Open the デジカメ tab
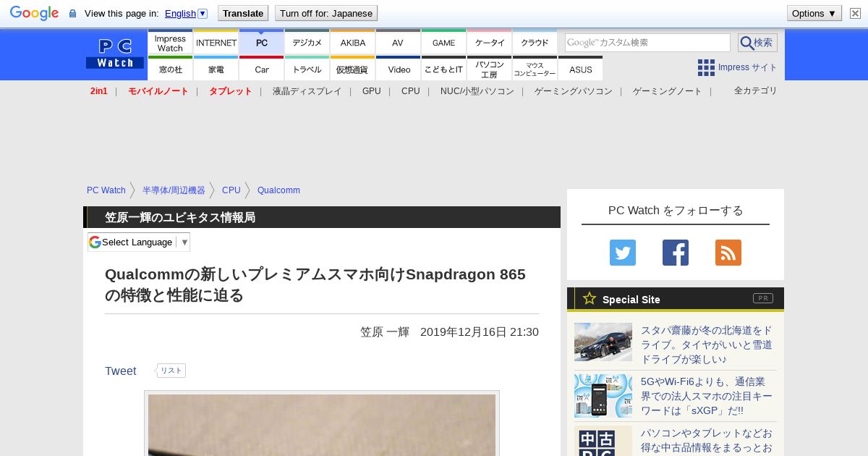 (x=307, y=42)
